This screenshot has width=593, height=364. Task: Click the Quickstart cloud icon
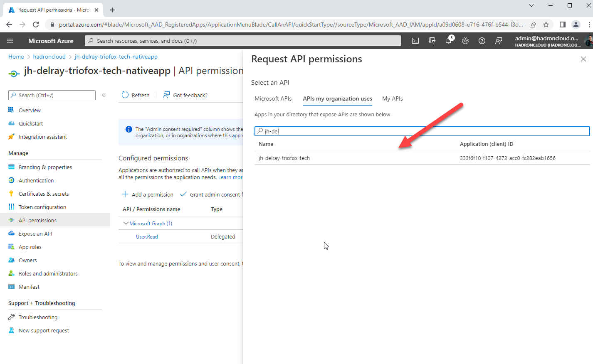pos(11,123)
